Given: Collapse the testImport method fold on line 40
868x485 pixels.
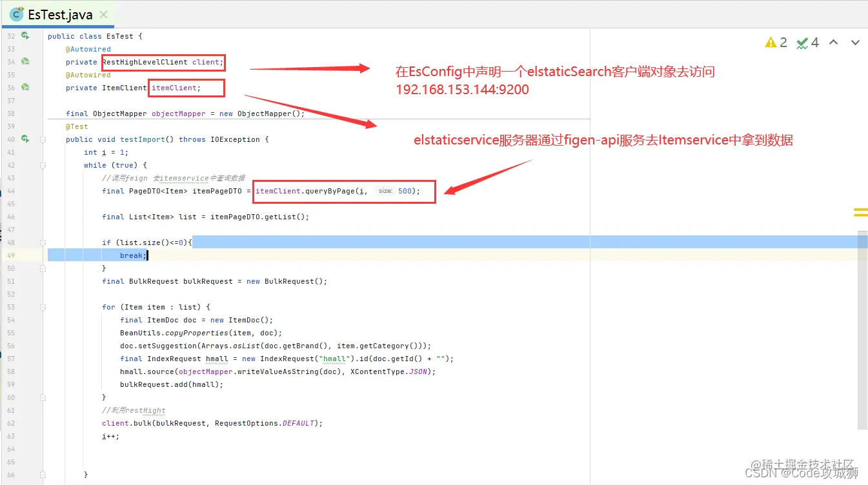Looking at the screenshot, I should (43, 139).
